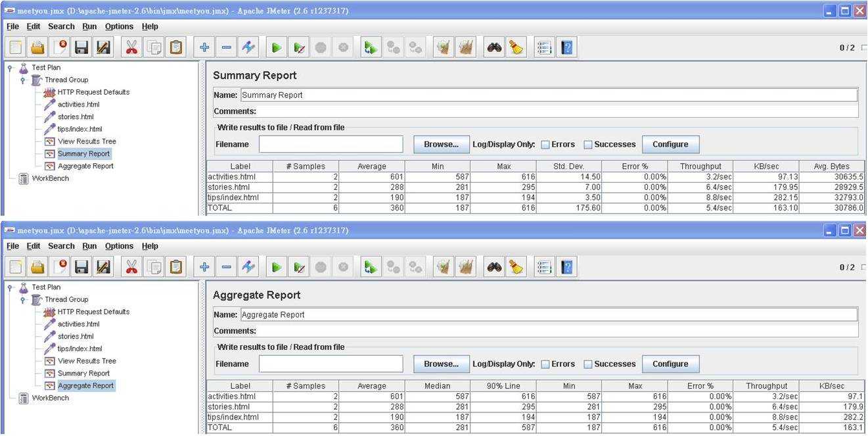Open Options menu in Aggregate Report window
Viewport: 868px width, 436px height.
[119, 246]
